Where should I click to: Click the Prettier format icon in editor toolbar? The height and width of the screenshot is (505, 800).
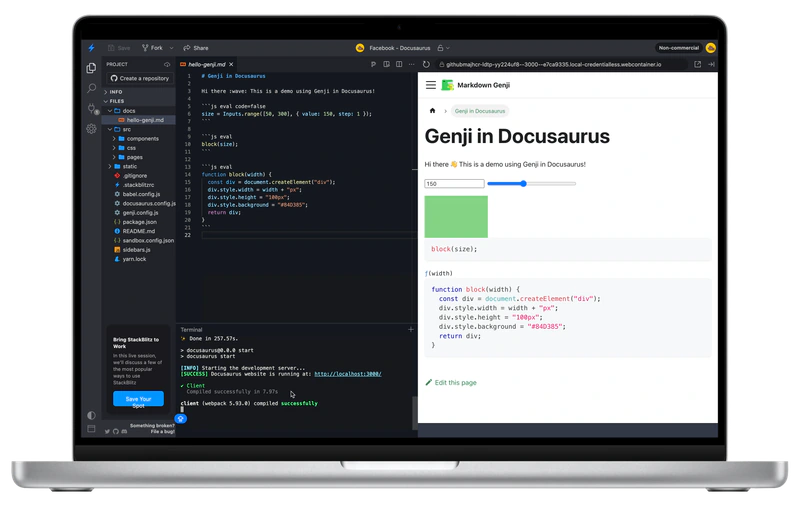pos(373,64)
